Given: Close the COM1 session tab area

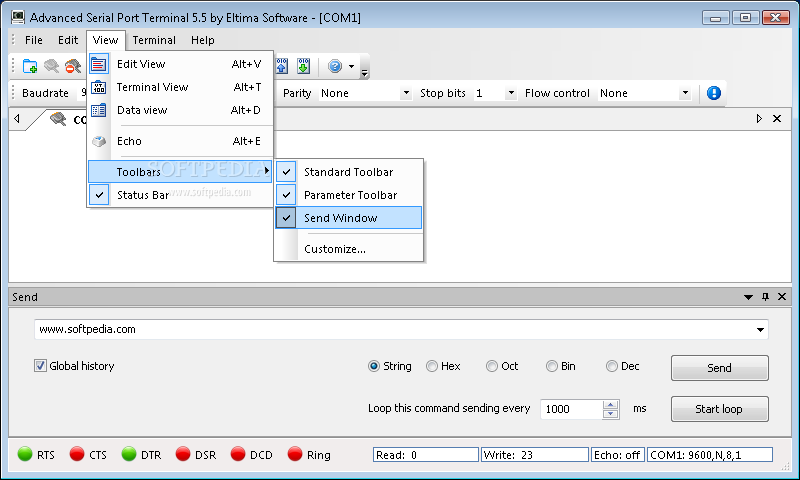Looking at the screenshot, I should click(x=777, y=118).
